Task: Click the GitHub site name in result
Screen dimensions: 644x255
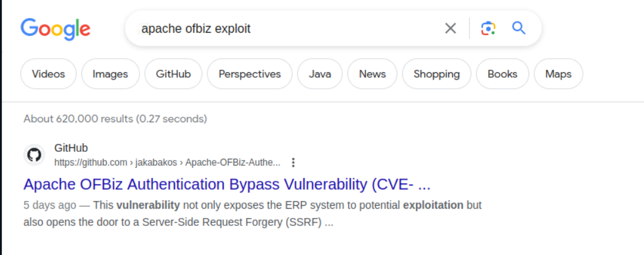Action: click(71, 148)
